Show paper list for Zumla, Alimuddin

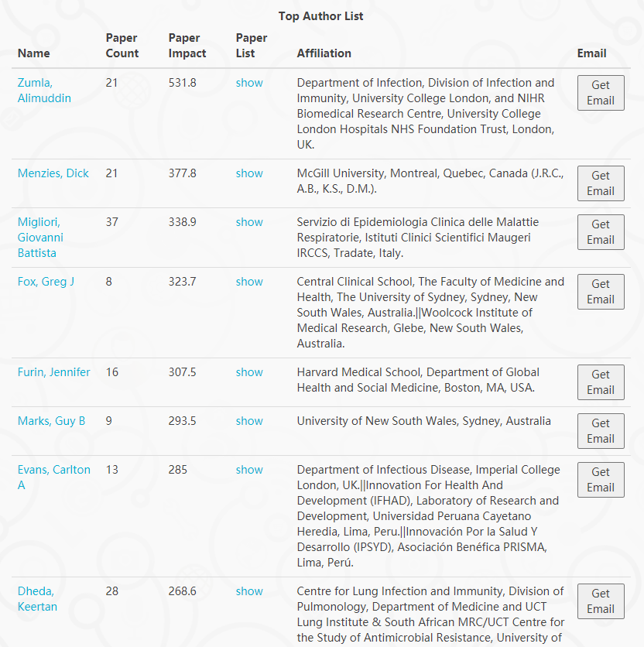[x=249, y=83]
